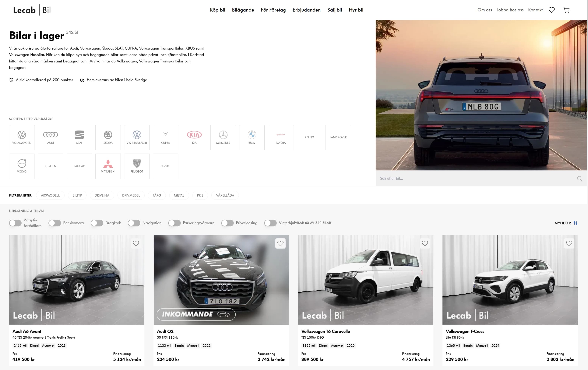Go to Om oss page
Screen dimensions: 588x370
(485, 10)
